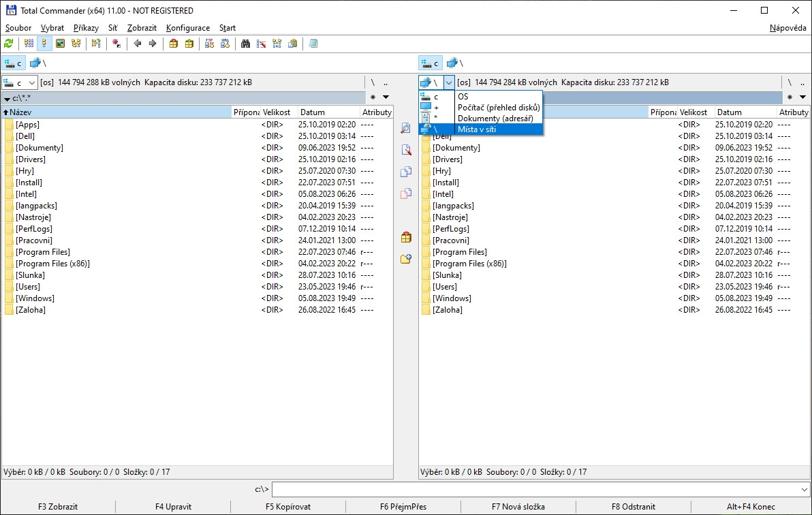Click the pack gift-box icon in middle bar
Screen dimensions: 812x515
(x=406, y=237)
